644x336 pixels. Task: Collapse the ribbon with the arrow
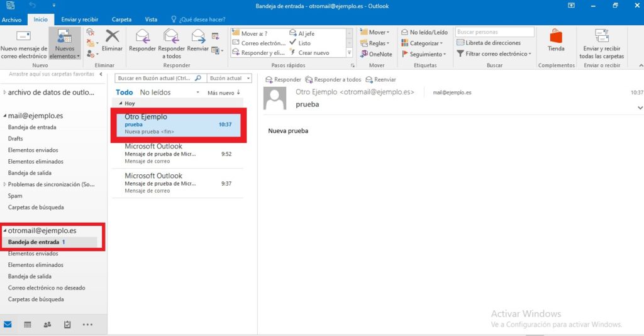click(x=641, y=65)
